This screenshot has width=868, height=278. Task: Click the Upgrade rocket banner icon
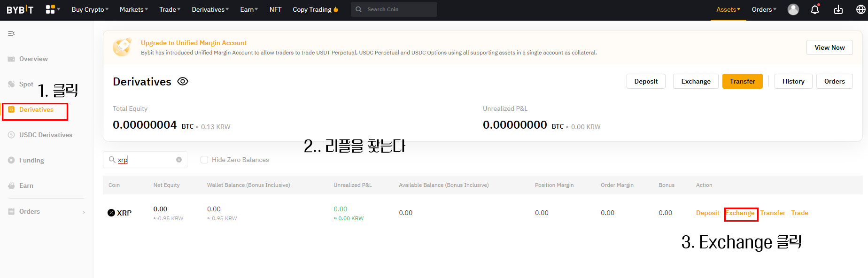[x=122, y=47]
